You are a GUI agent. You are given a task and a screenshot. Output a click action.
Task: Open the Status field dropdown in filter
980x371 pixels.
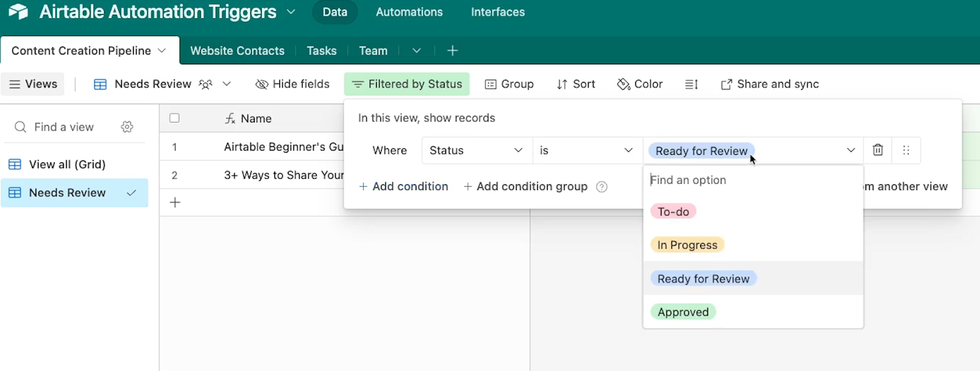477,151
